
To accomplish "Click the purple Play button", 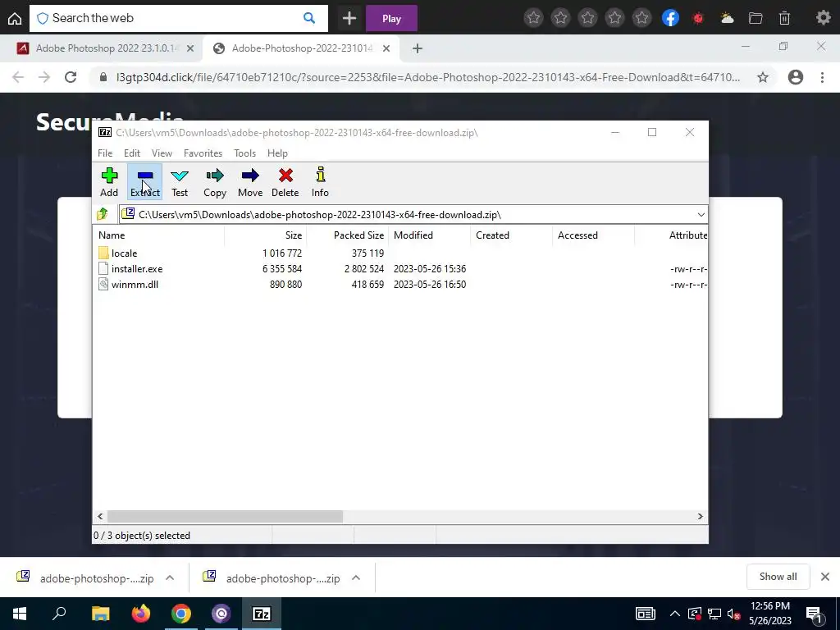I will pyautogui.click(x=391, y=18).
